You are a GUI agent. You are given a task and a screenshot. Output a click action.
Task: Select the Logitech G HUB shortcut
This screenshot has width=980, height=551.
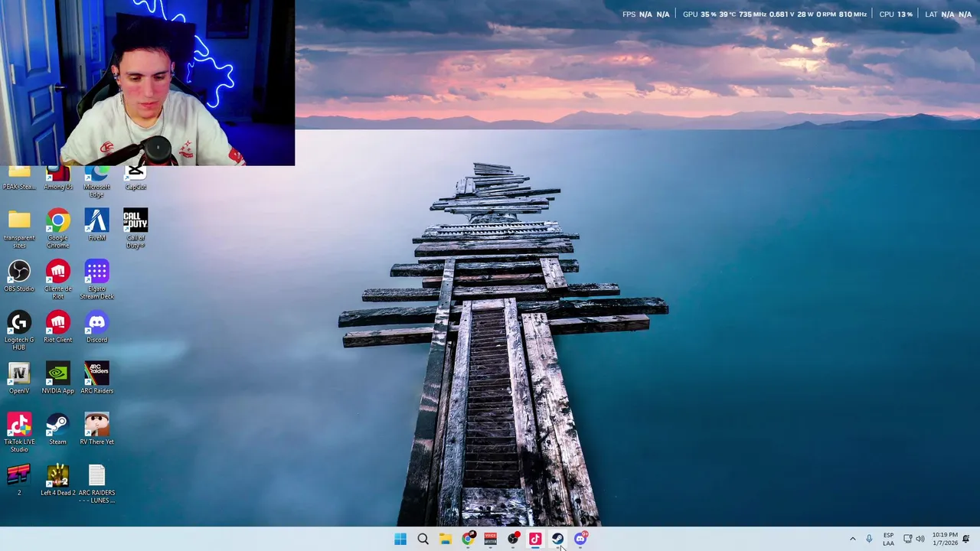(x=19, y=331)
